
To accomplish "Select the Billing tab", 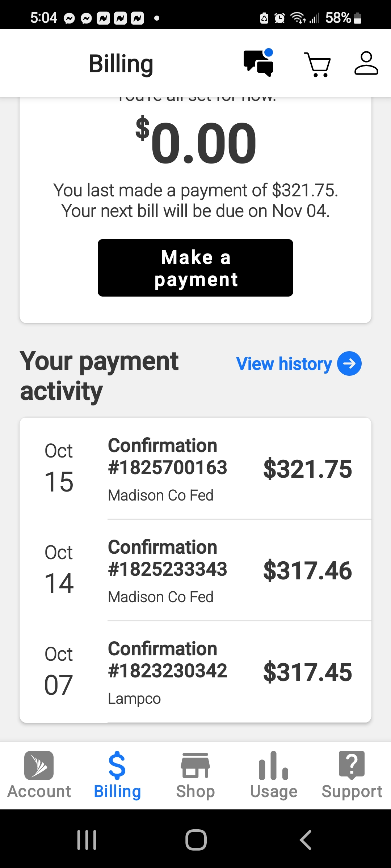I will point(117,775).
